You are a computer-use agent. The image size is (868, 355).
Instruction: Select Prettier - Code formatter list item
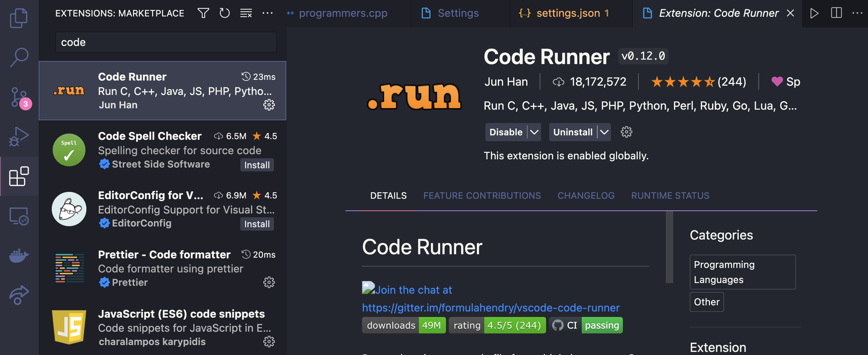coord(162,268)
